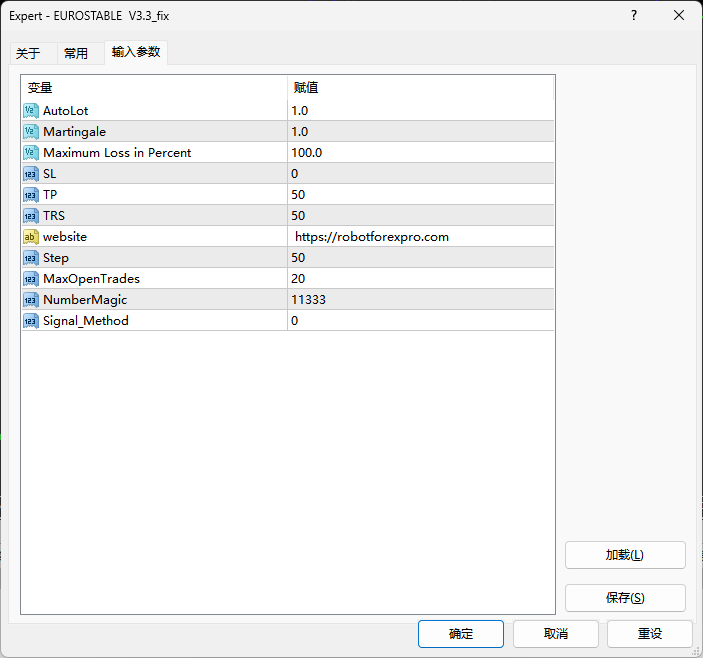
Task: Click the MaxOpenTrades integer icon
Action: tap(30, 278)
